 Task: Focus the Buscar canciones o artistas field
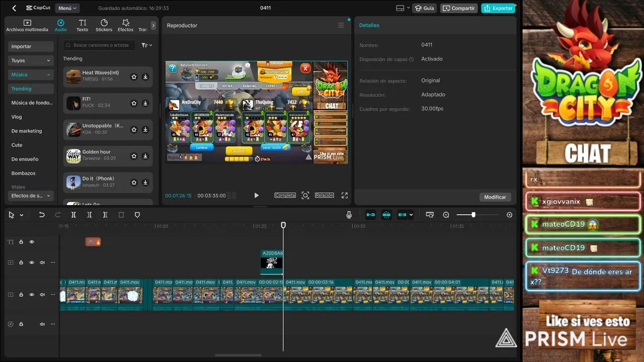99,45
